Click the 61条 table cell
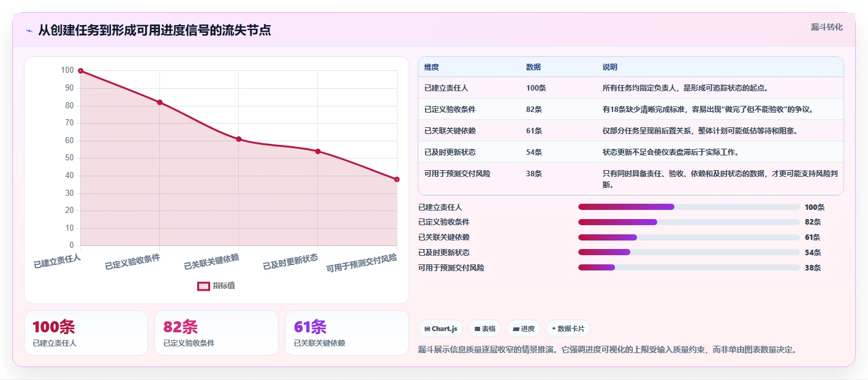Screen dimensions: 868x380 [x=558, y=131]
